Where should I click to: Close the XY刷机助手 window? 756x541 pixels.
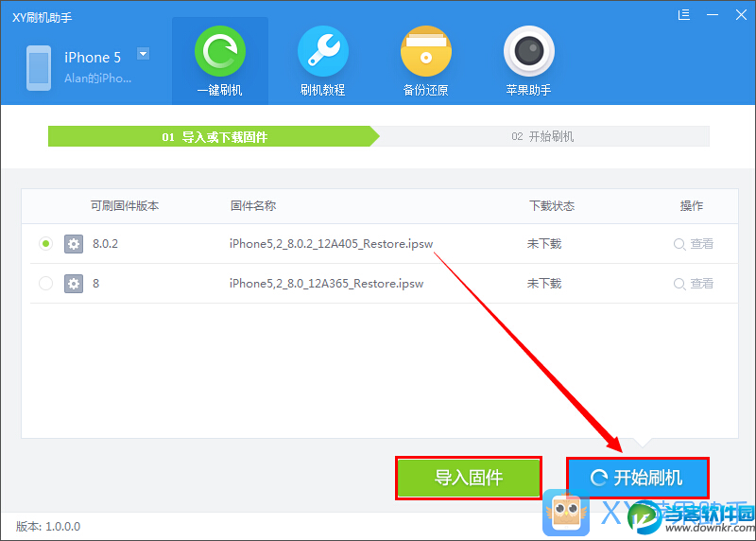click(x=741, y=15)
